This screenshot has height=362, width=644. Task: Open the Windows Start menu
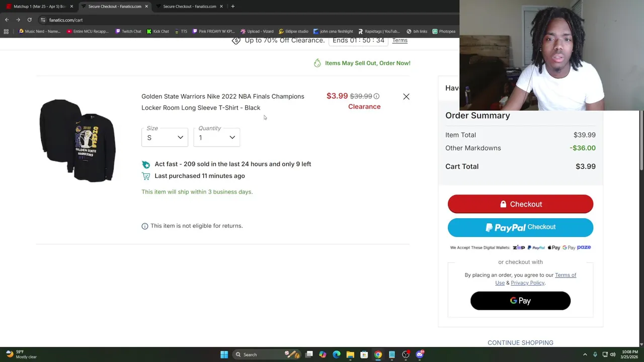(224, 354)
